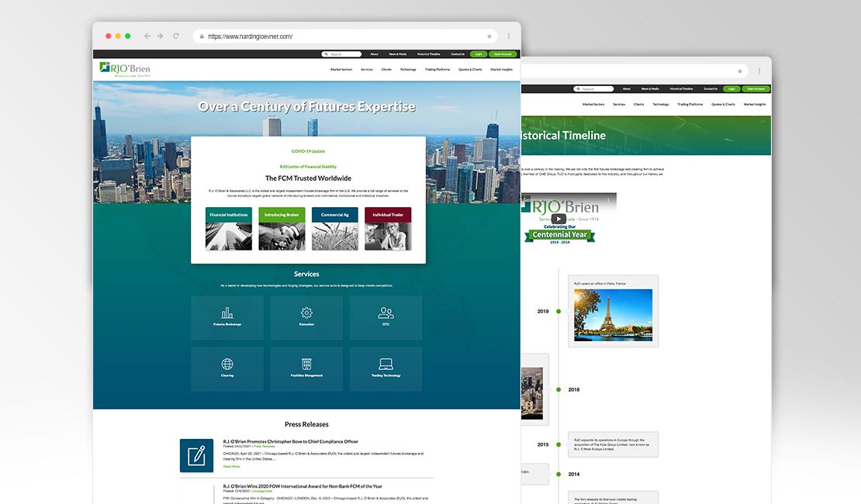Open Trading Platforms in back window
The width and height of the screenshot is (861, 504).
[690, 105]
